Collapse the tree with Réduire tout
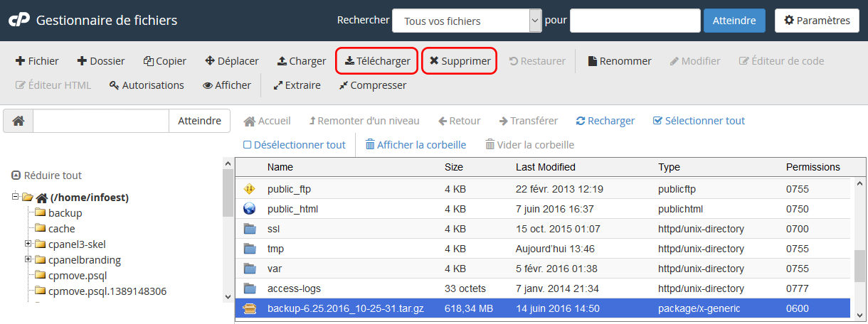 [x=47, y=175]
